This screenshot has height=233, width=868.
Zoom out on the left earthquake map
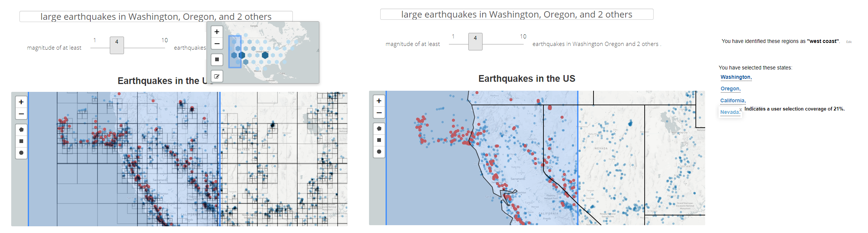pyautogui.click(x=21, y=114)
